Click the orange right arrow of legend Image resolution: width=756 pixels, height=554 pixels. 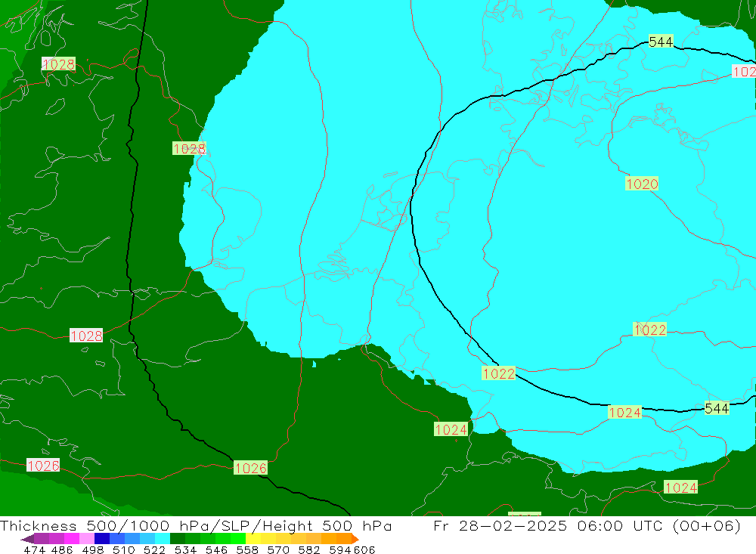click(355, 539)
